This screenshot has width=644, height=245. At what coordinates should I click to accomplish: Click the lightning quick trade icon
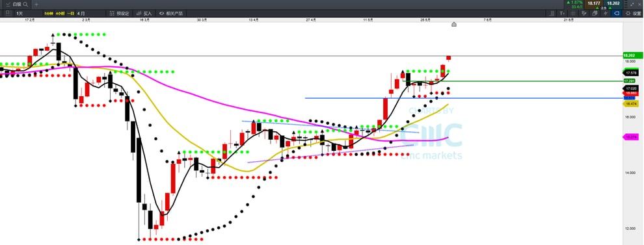(606, 13)
